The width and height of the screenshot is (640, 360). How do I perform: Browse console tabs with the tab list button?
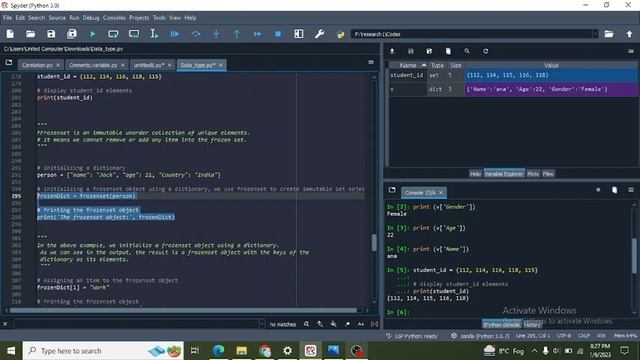click(x=392, y=190)
